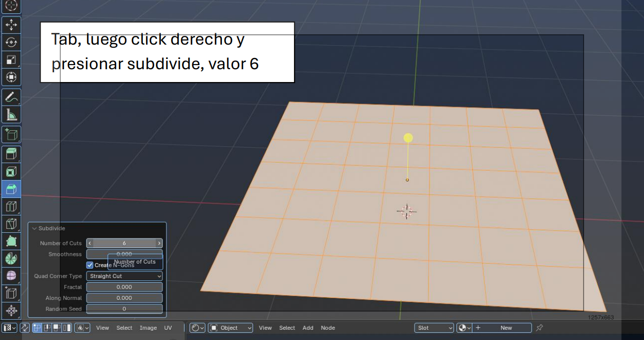644x340 pixels.
Task: Open shader editor View menu
Action: [x=265, y=328]
